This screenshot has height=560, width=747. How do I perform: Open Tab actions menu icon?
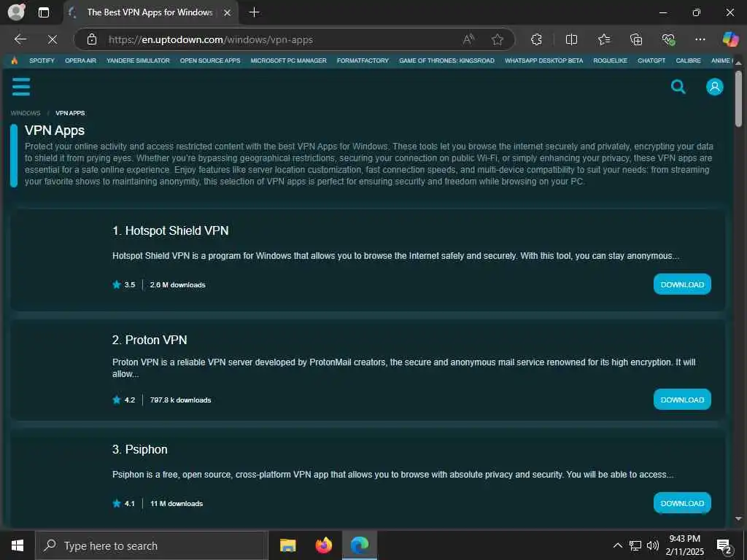pos(43,12)
